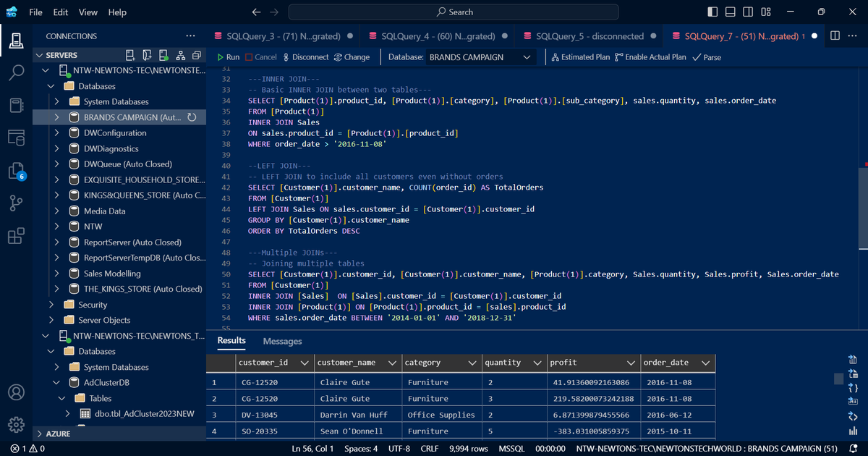Image resolution: width=868 pixels, height=456 pixels.
Task: Click the Estimated Plan button
Action: point(581,57)
